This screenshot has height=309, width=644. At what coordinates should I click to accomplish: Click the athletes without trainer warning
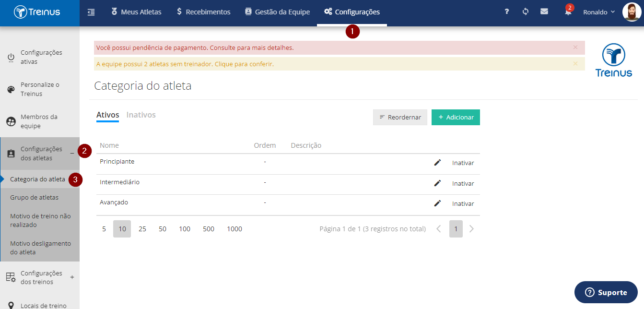point(185,64)
